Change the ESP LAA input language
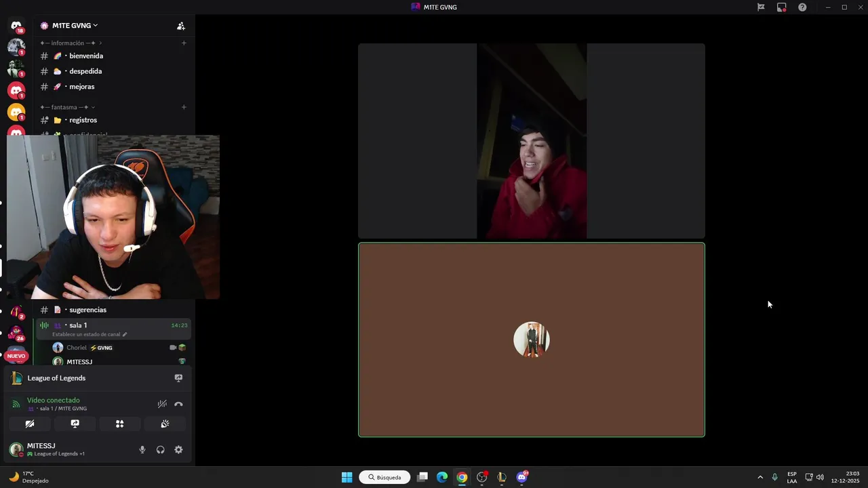Viewport: 868px width, 488px height. click(792, 477)
